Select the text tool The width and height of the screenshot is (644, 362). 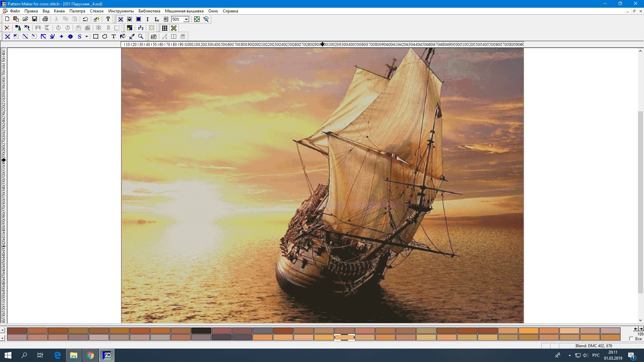tap(114, 37)
